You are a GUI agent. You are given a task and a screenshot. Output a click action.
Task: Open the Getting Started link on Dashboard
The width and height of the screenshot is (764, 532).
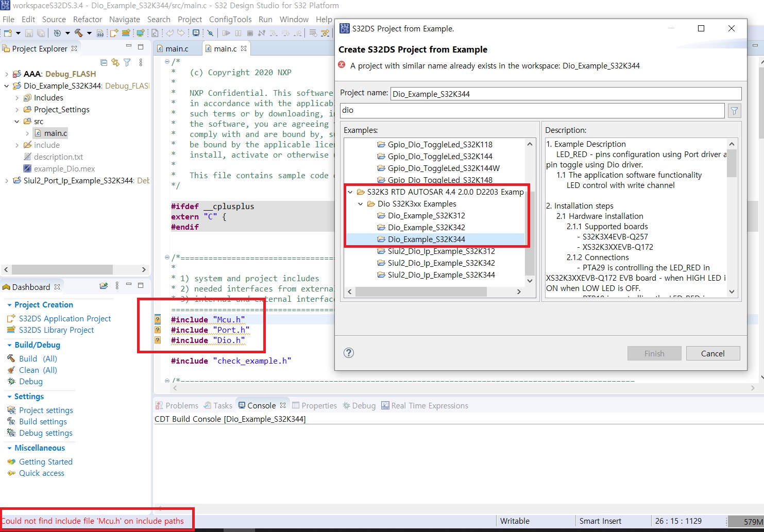point(45,461)
